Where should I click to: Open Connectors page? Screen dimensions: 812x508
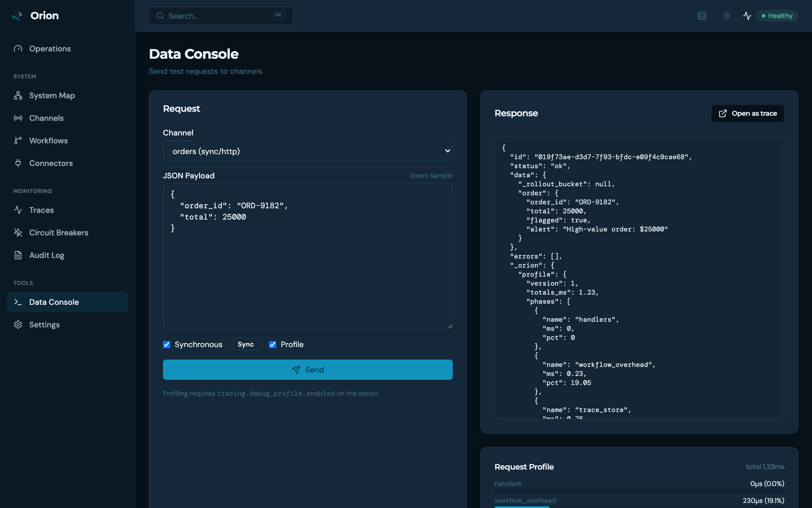pyautogui.click(x=67, y=163)
